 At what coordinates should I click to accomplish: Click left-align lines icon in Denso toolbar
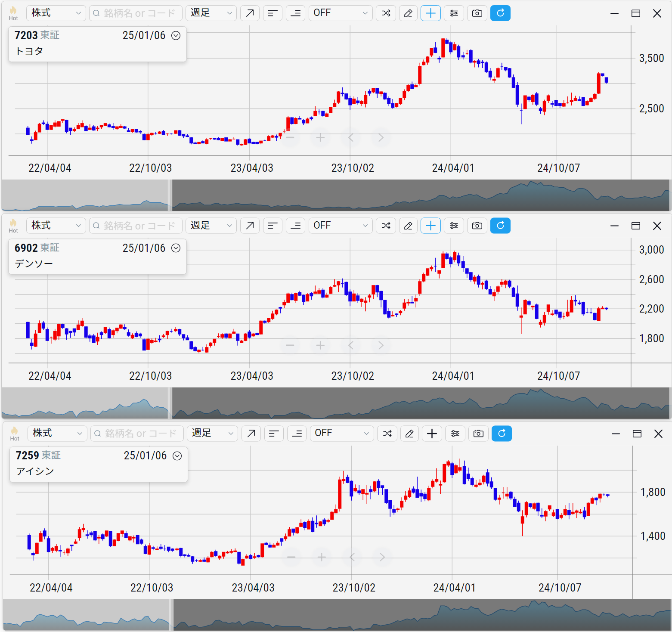pos(273,225)
